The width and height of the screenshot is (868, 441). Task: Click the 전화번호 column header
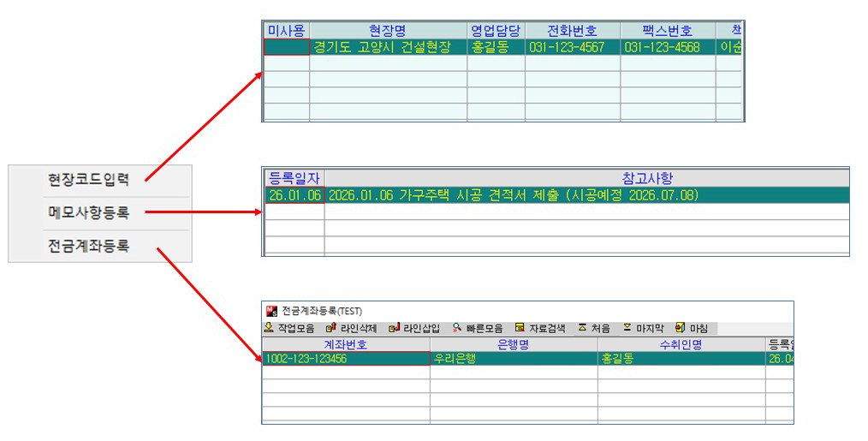point(573,31)
